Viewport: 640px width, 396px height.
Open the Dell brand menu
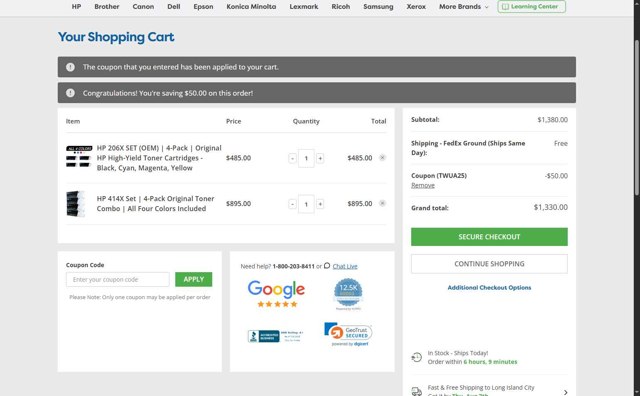(173, 7)
